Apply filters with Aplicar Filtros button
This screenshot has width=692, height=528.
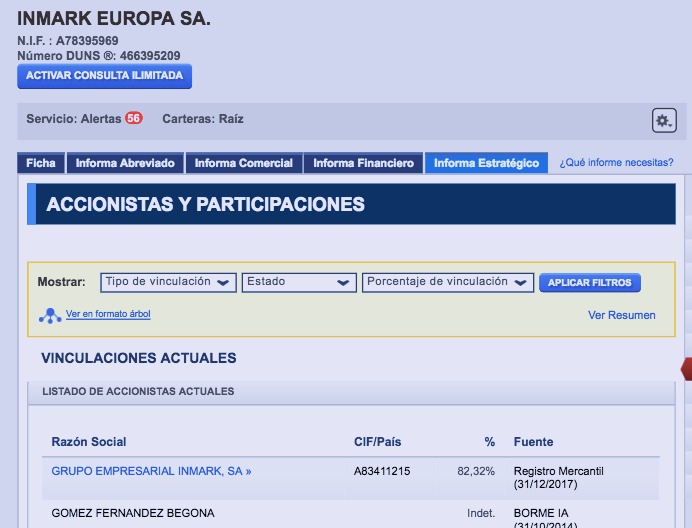(x=590, y=283)
